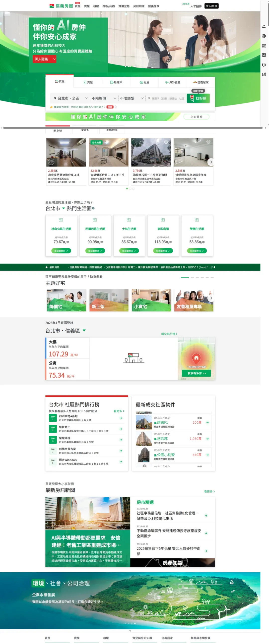This screenshot has width=269, height=644.
Task: Open arrow for 四四東村A基地 community
Action: tap(121, 418)
